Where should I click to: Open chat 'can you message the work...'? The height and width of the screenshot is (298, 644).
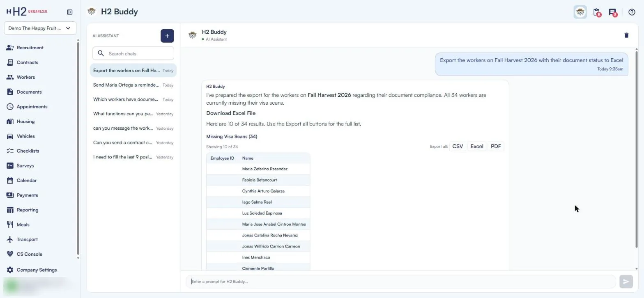(133, 128)
